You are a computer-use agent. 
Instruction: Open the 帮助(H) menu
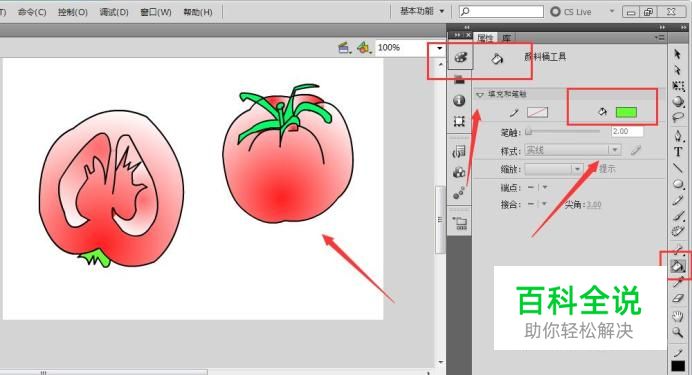pyautogui.click(x=198, y=12)
